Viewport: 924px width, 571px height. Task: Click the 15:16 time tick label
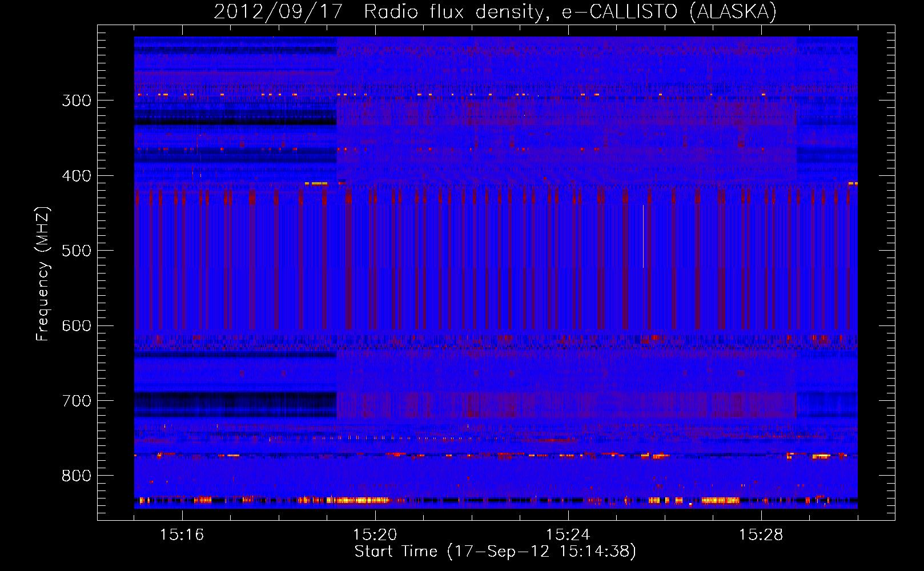click(182, 535)
